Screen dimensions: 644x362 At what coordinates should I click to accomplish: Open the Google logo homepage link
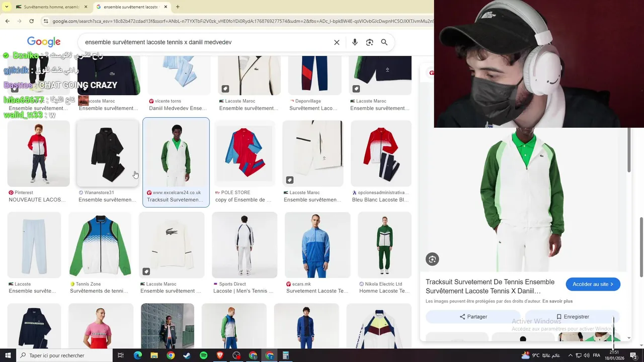tap(44, 42)
